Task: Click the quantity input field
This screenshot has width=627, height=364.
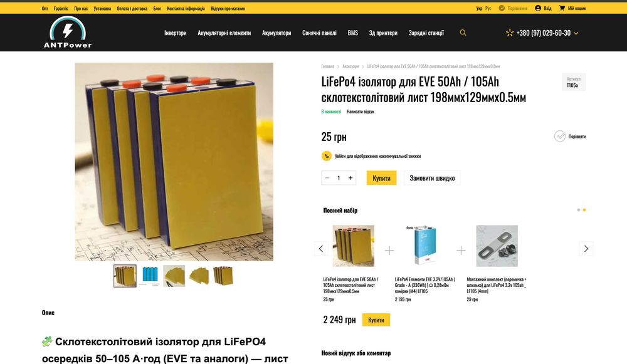Action: [339, 178]
